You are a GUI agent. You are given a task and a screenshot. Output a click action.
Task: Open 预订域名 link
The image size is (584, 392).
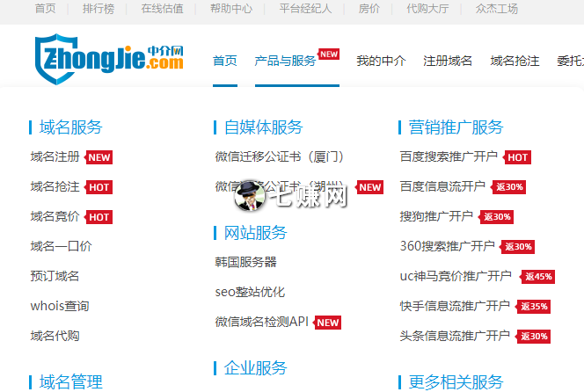(x=55, y=276)
